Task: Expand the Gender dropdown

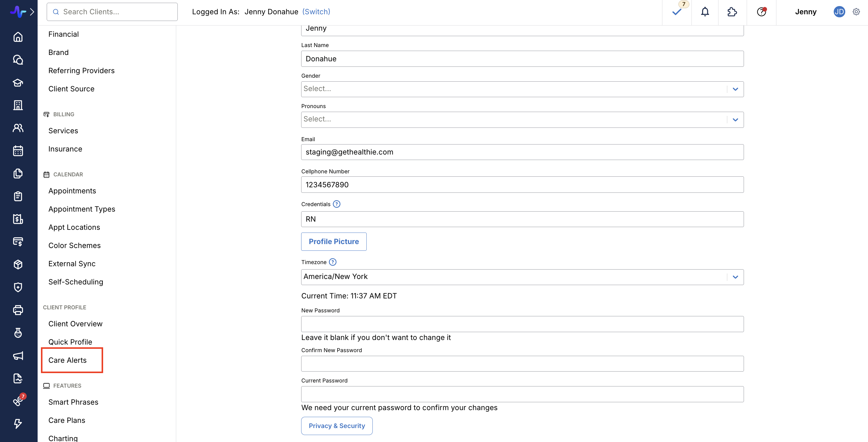Action: point(522,89)
